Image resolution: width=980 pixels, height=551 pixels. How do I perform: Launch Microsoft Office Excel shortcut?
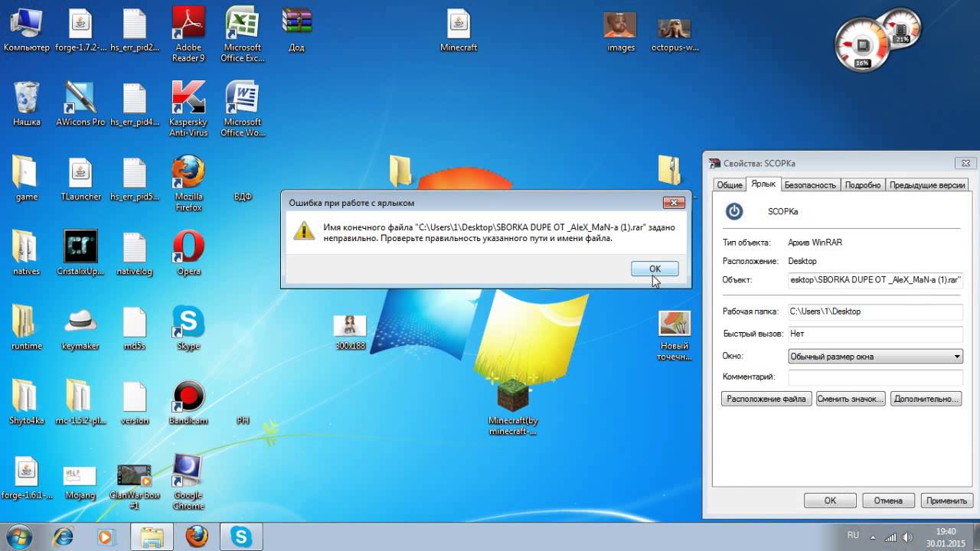[243, 34]
